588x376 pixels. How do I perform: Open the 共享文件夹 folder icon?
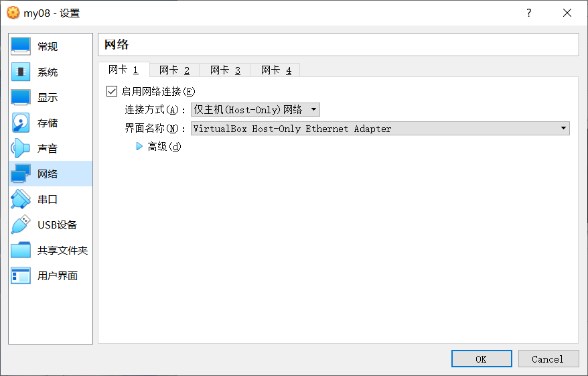point(21,250)
